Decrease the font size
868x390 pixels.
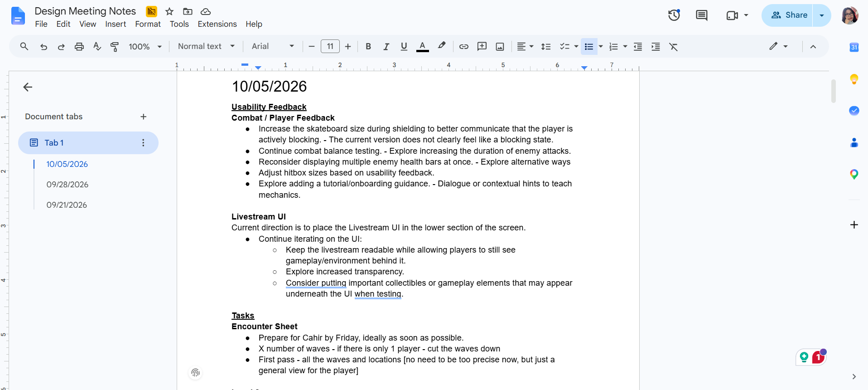click(x=312, y=46)
